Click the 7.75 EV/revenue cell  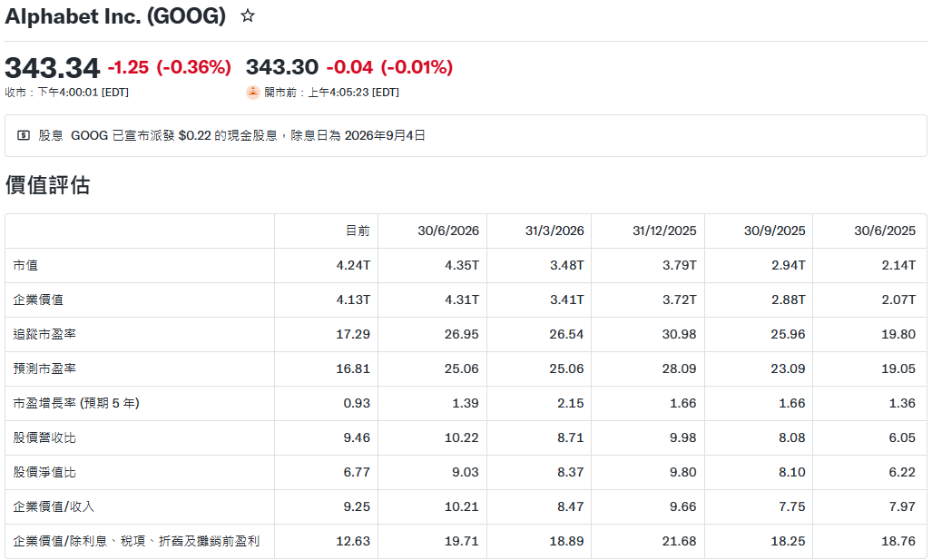[x=791, y=506]
